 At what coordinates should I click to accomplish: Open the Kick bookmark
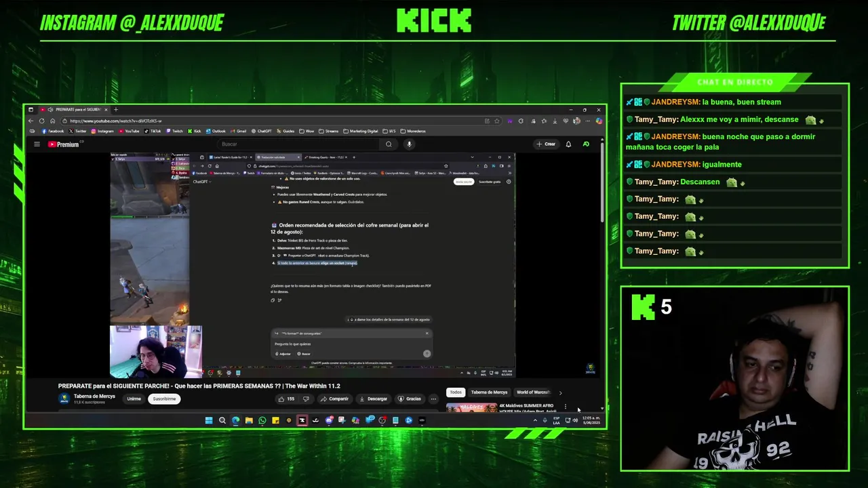[195, 131]
